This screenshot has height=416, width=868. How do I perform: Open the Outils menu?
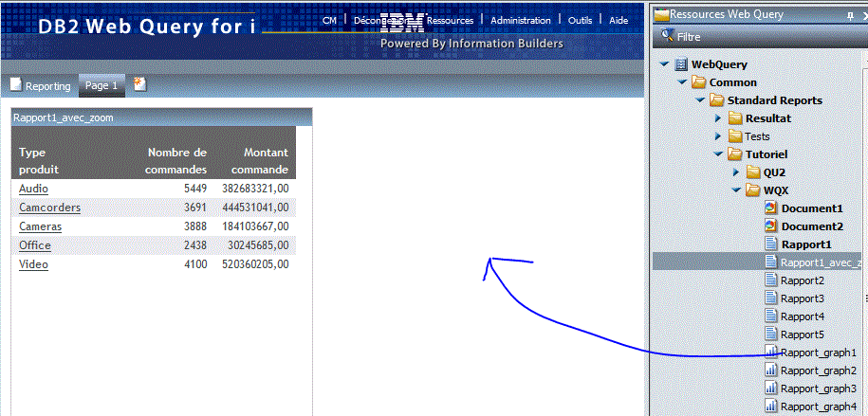(581, 21)
